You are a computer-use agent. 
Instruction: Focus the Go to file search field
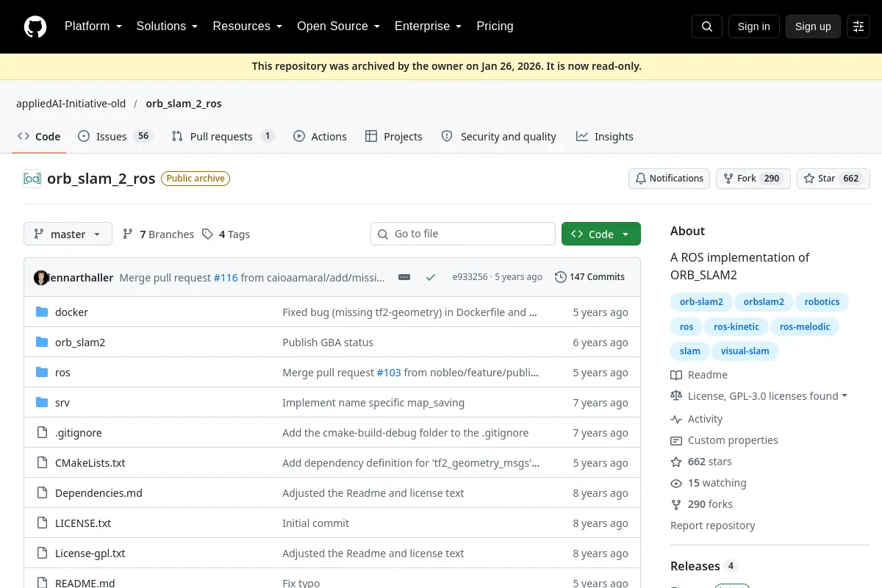click(463, 234)
